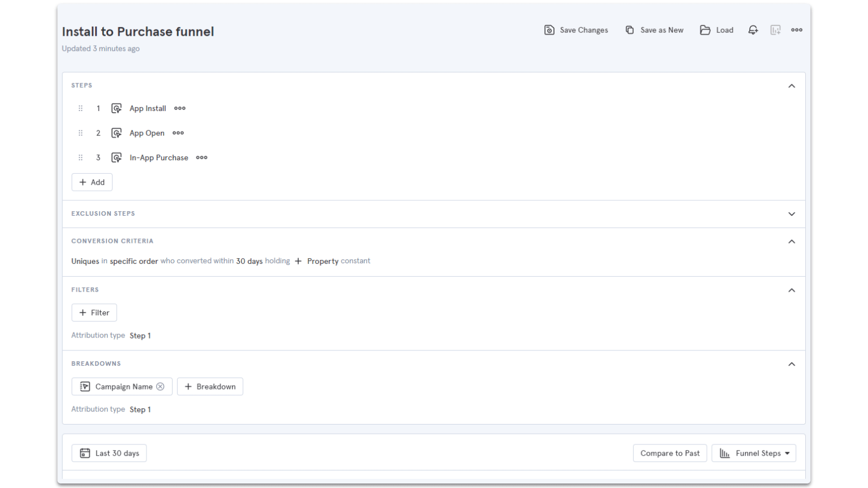
Task: Change the Uniques counting option
Action: click(x=85, y=261)
